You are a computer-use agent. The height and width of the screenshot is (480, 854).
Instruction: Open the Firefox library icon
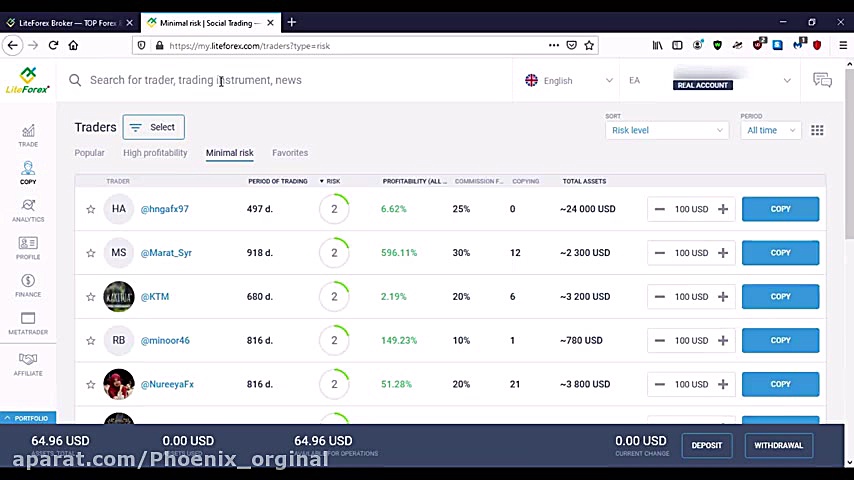click(657, 45)
